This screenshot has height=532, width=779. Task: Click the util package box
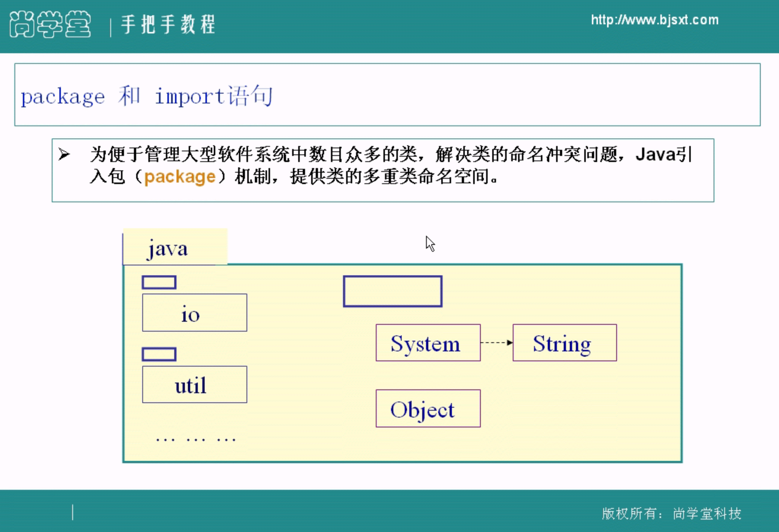(x=194, y=385)
